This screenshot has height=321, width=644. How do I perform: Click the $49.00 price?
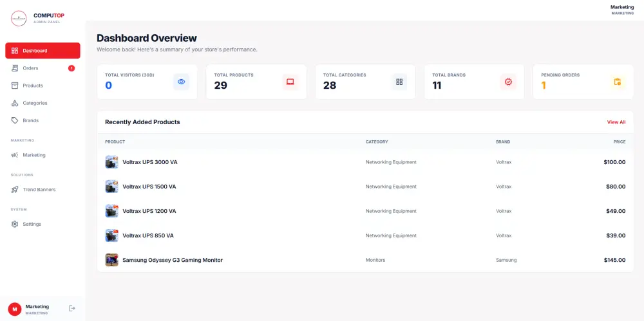[x=616, y=211]
